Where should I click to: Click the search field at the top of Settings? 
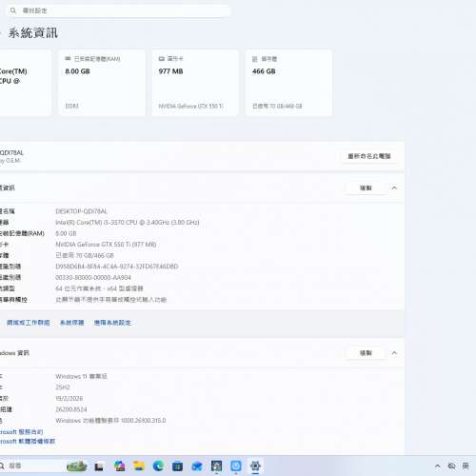(x=118, y=10)
